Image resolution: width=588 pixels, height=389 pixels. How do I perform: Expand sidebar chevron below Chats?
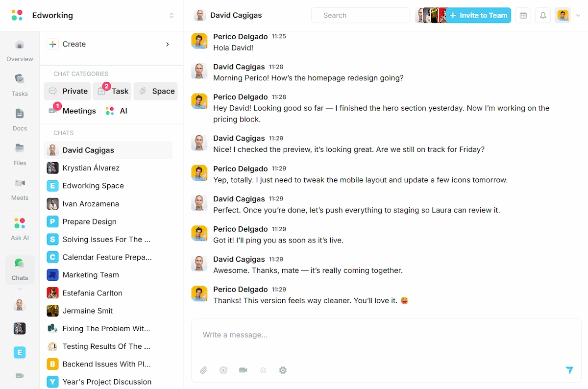[20, 289]
